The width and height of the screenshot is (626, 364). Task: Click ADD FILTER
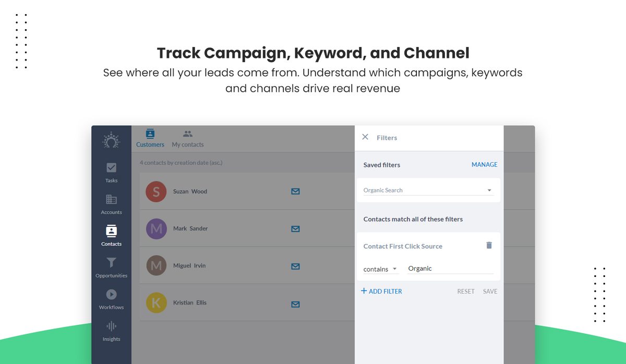(381, 291)
